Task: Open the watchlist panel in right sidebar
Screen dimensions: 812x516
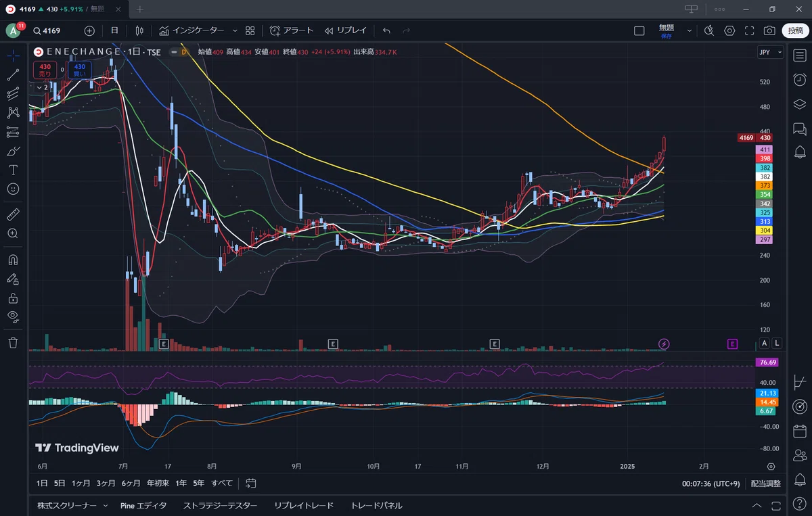Action: 799,55
